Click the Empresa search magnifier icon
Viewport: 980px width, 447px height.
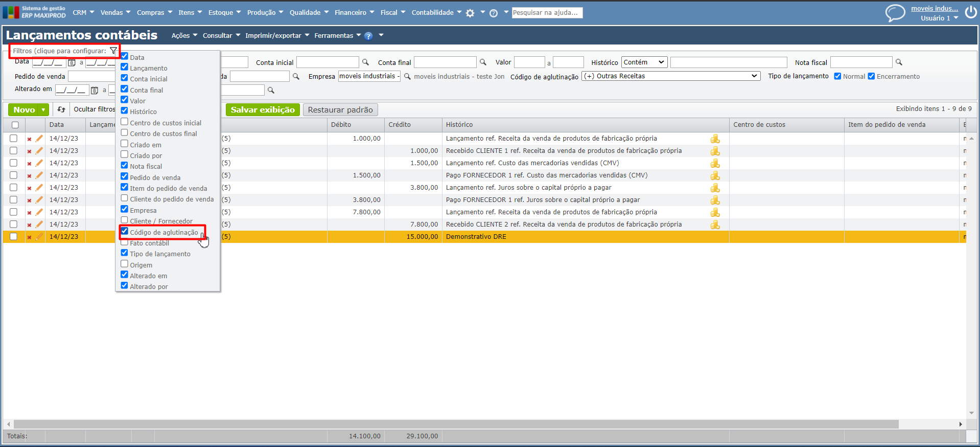[407, 77]
